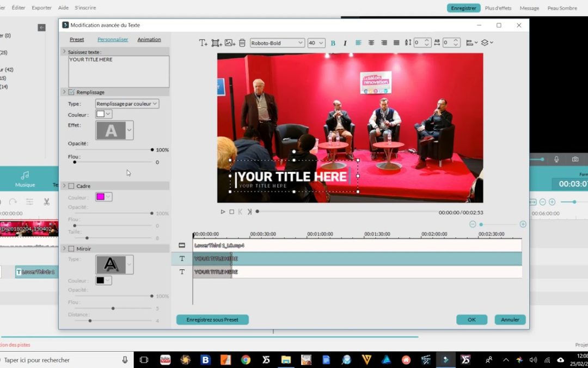Center-align the title text
Screen dimensions: 588x368
click(372, 43)
